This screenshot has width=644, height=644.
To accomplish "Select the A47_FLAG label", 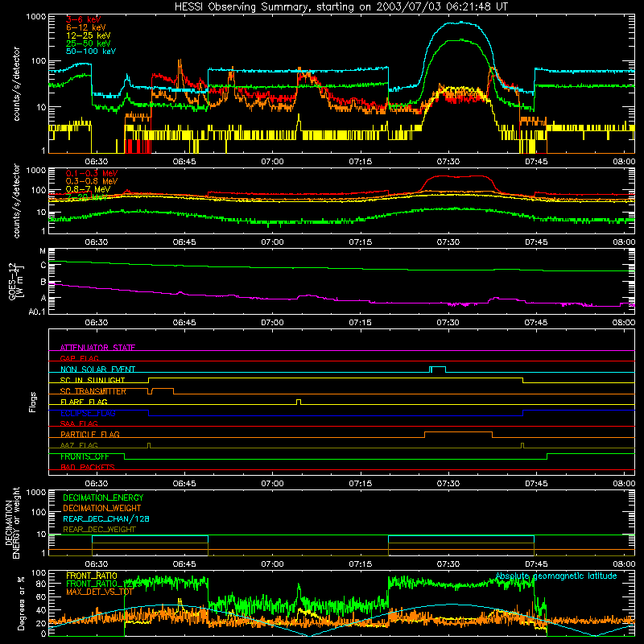I will coord(79,445).
